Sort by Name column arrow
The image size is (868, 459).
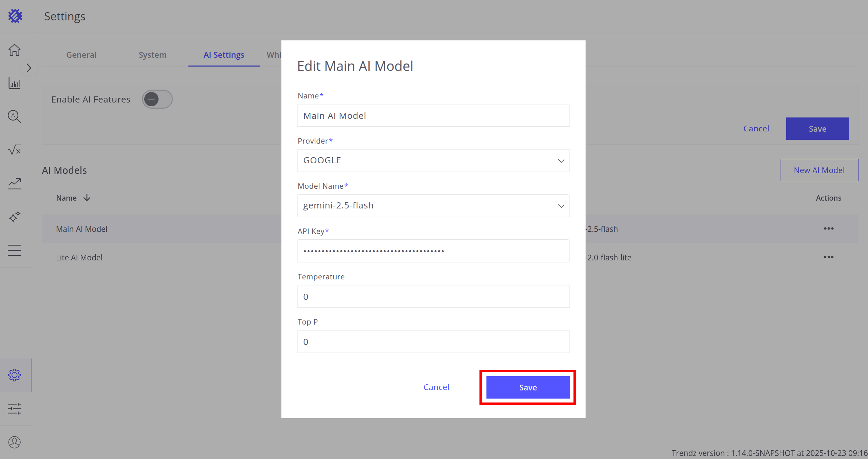coord(87,198)
